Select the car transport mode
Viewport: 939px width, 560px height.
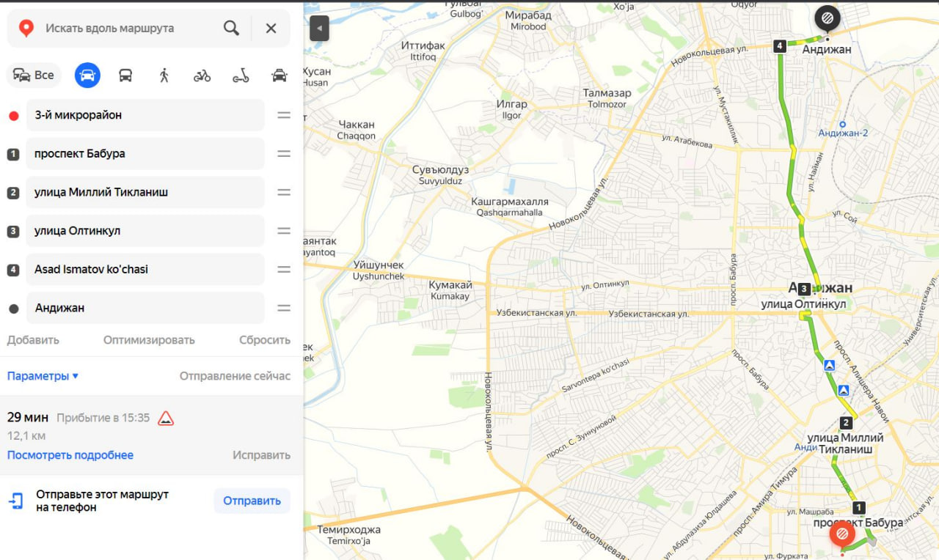(87, 75)
